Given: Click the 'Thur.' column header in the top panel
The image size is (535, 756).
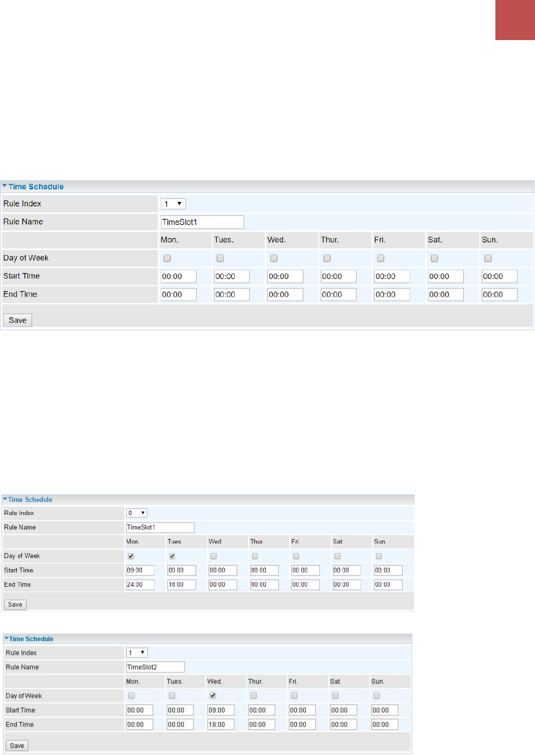Looking at the screenshot, I should 330,240.
